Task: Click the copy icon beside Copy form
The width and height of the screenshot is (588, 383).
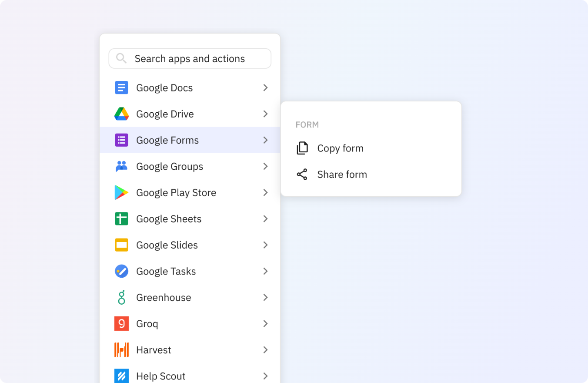Action: point(302,148)
